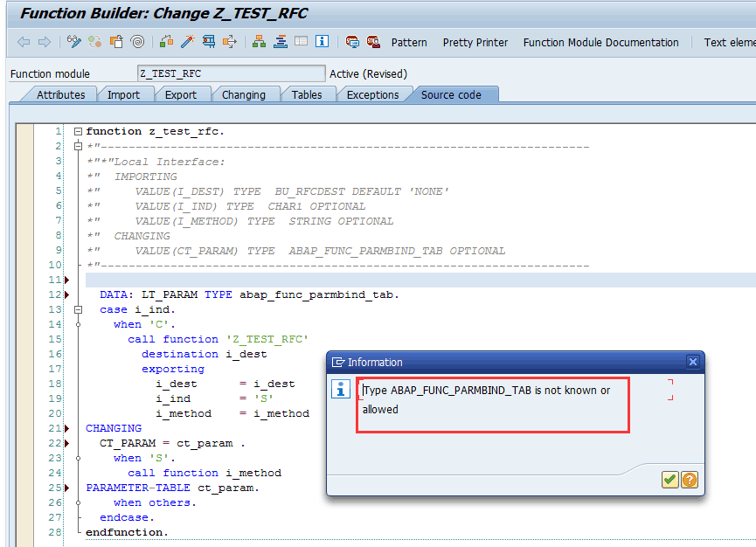Open Function Module Documentation
The image size is (756, 547).
[x=600, y=42]
